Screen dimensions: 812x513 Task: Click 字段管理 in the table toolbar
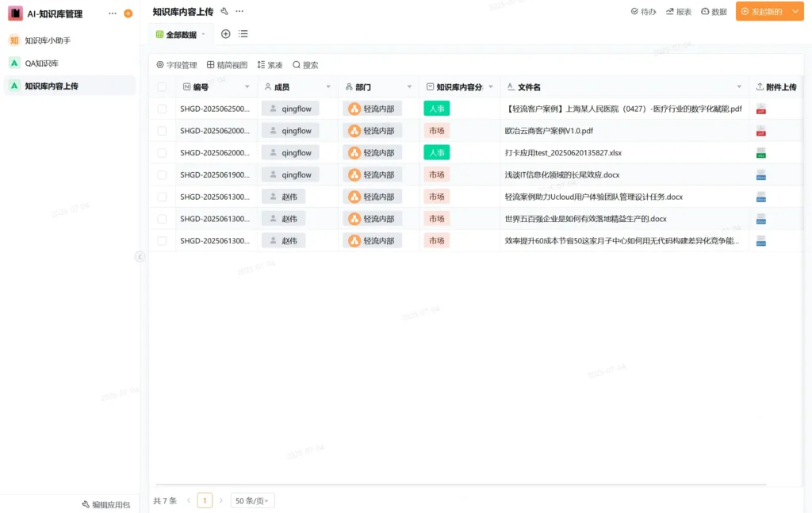(176, 65)
